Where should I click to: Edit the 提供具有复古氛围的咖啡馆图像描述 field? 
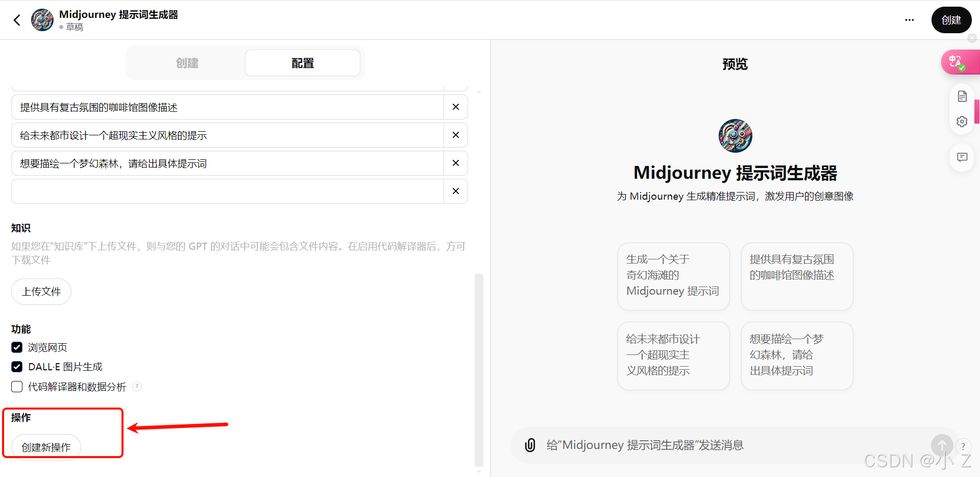[x=228, y=107]
